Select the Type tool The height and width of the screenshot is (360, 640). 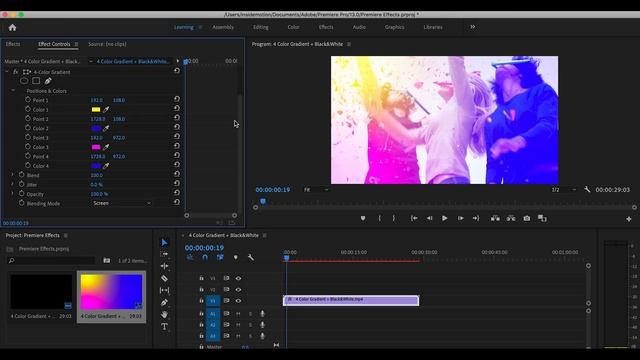[164, 327]
